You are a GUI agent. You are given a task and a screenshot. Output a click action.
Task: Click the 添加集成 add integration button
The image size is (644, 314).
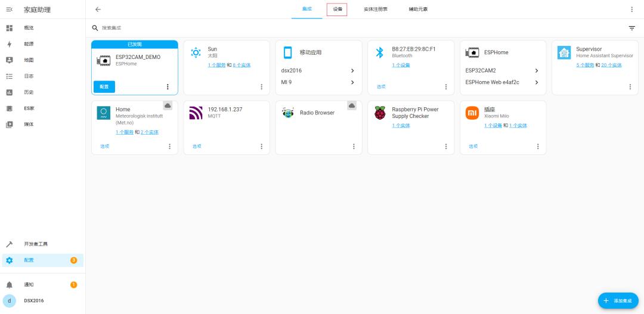pos(618,301)
